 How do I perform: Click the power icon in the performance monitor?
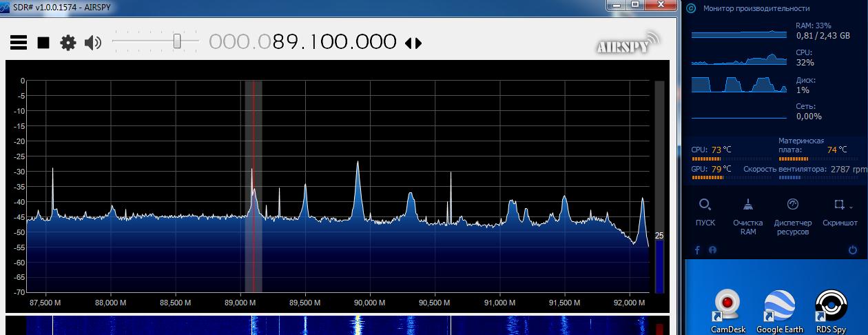click(x=855, y=250)
